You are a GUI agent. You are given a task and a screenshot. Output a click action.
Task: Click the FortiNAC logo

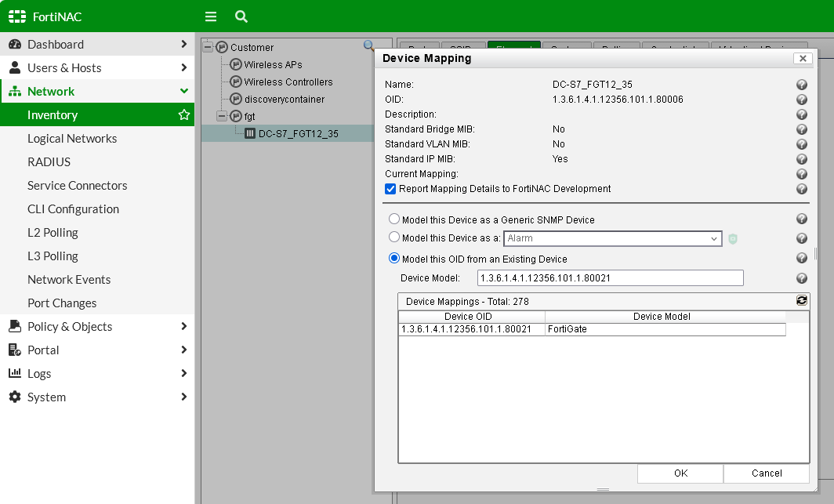coord(45,16)
